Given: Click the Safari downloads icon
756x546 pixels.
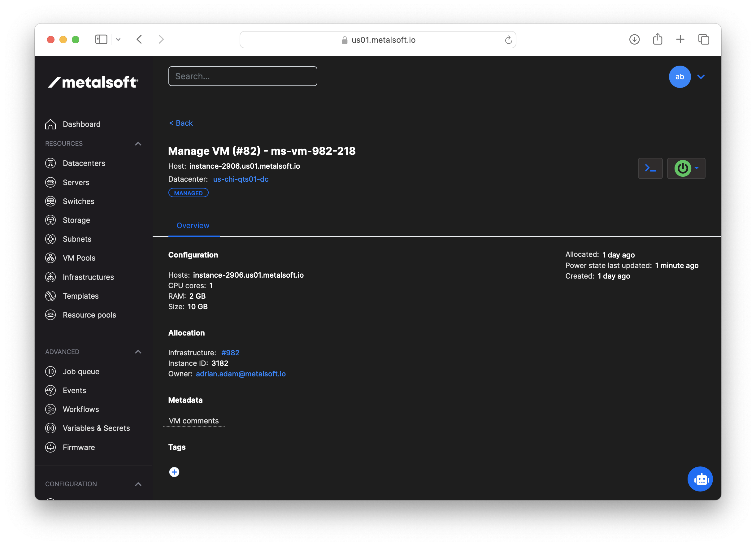Looking at the screenshot, I should point(634,39).
